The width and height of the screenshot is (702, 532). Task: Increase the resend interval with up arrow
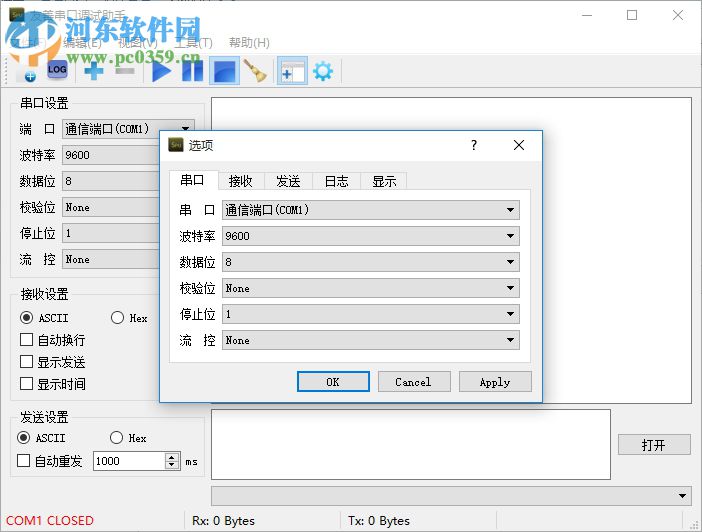click(x=172, y=457)
